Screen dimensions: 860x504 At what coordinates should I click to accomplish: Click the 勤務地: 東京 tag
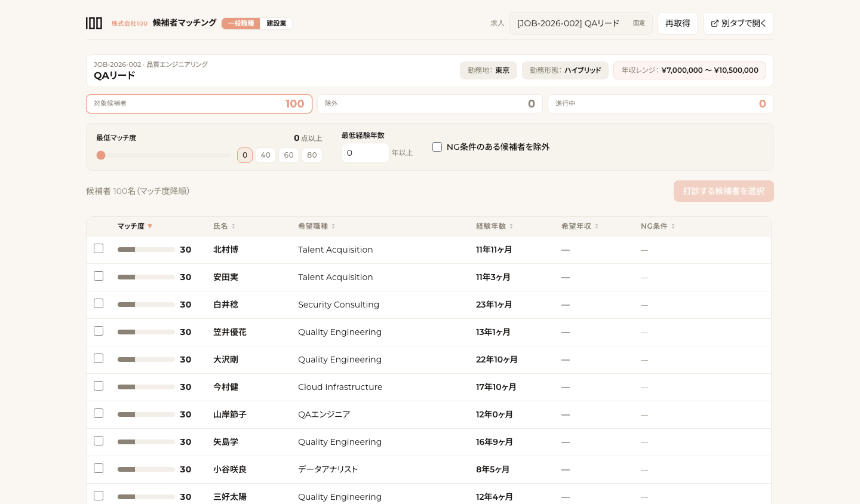[489, 70]
